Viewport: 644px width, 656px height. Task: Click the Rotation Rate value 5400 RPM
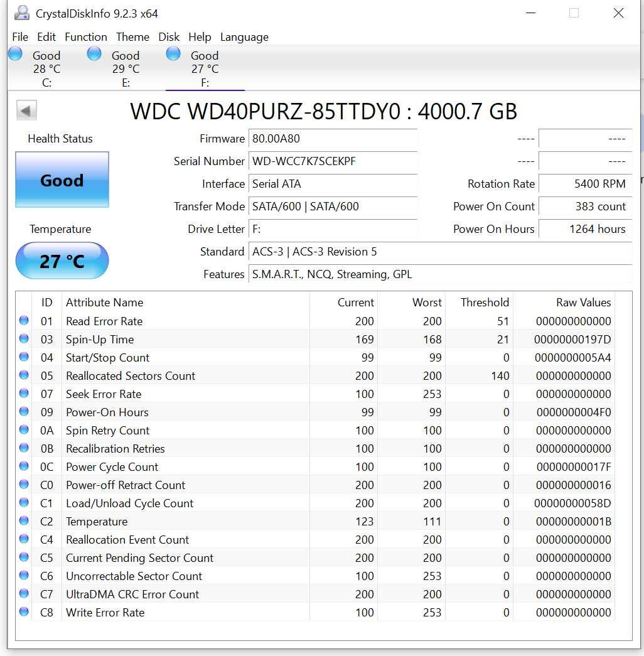point(585,184)
